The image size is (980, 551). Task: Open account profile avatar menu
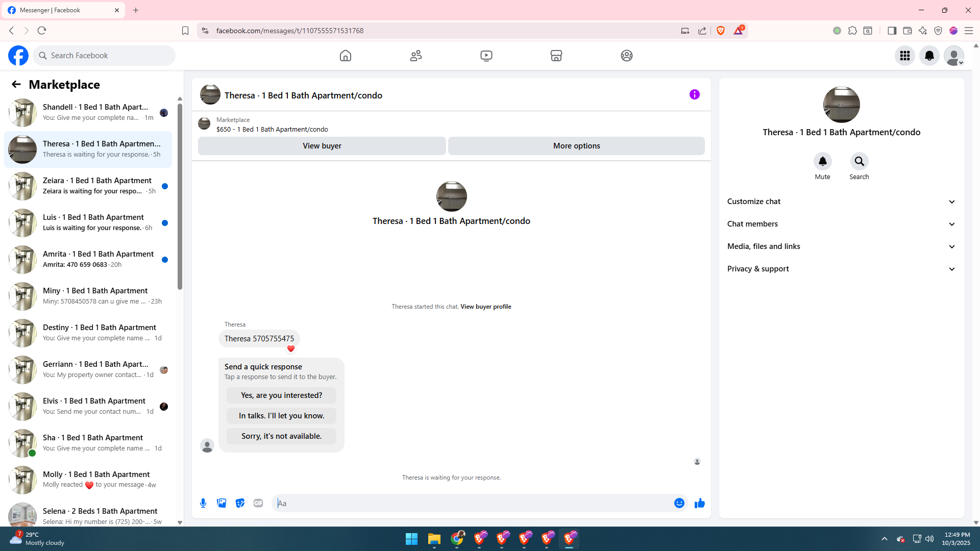tap(953, 56)
